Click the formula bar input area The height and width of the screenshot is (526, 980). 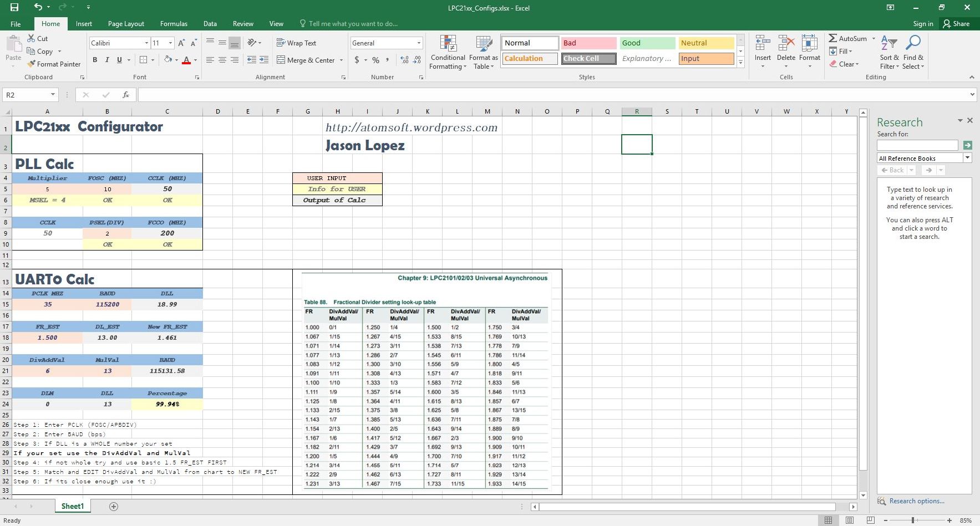pyautogui.click(x=552, y=95)
